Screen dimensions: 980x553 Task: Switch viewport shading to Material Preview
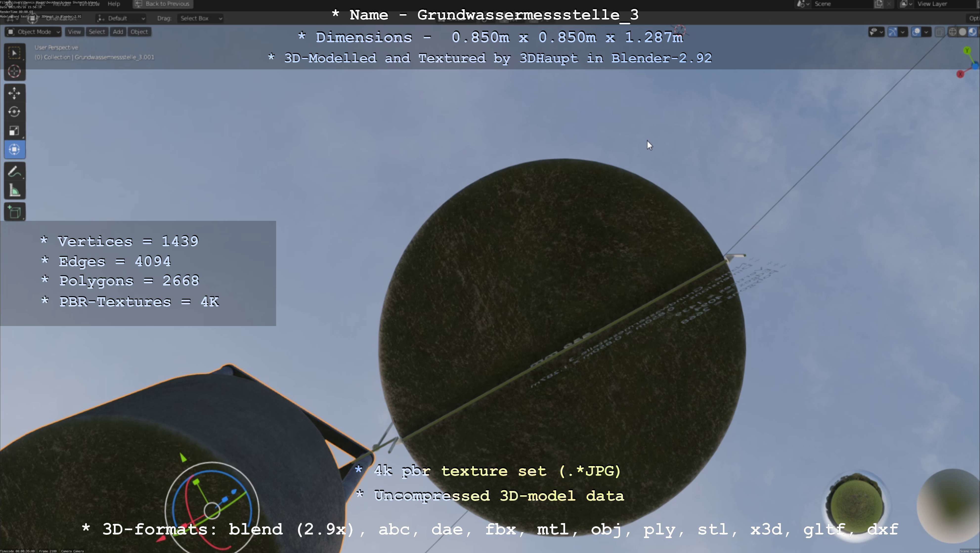973,32
